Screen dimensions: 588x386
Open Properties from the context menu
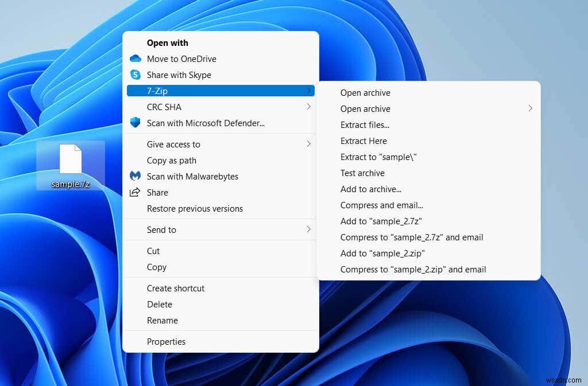pos(167,341)
